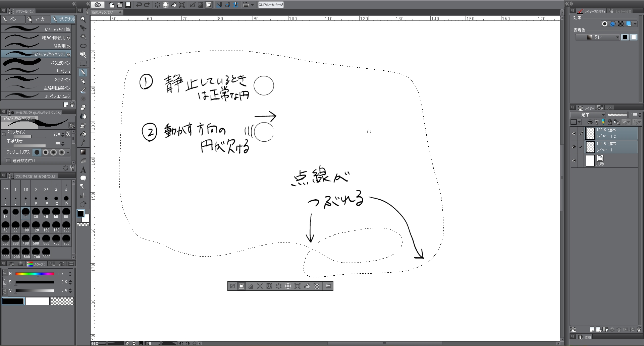Increase the brush size stepper value
This screenshot has height=346, width=644.
(63, 133)
